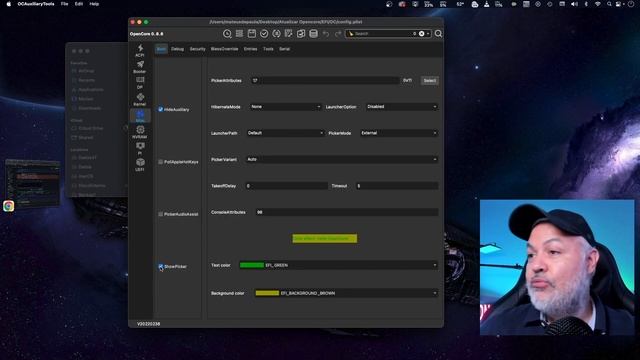Open the Background color dropdown
The height and width of the screenshot is (360, 640).
point(347,293)
